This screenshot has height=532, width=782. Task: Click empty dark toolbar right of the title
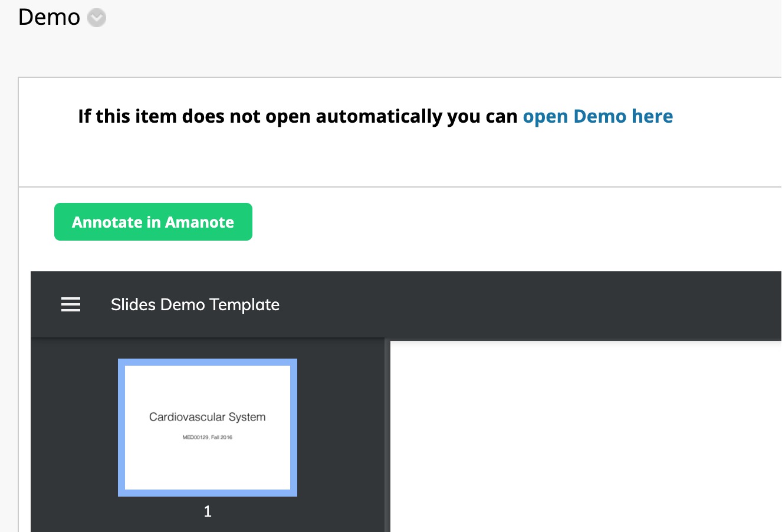pos(531,304)
